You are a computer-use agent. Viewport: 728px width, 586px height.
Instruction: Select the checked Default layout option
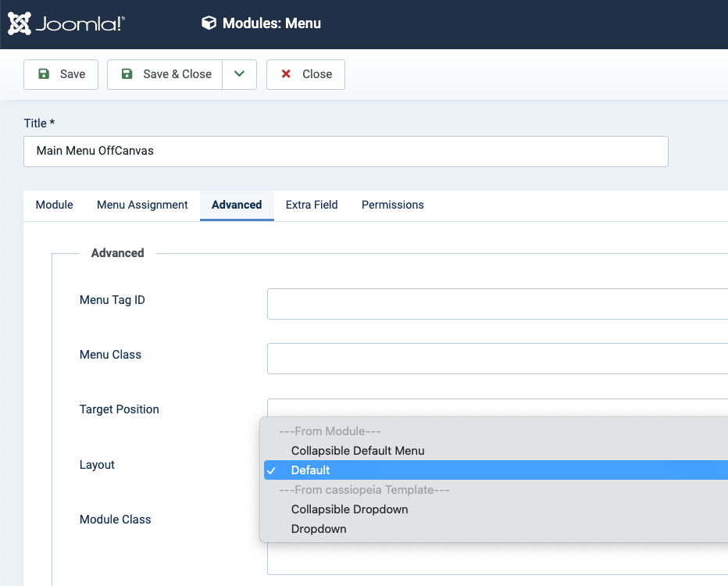pyautogui.click(x=311, y=470)
